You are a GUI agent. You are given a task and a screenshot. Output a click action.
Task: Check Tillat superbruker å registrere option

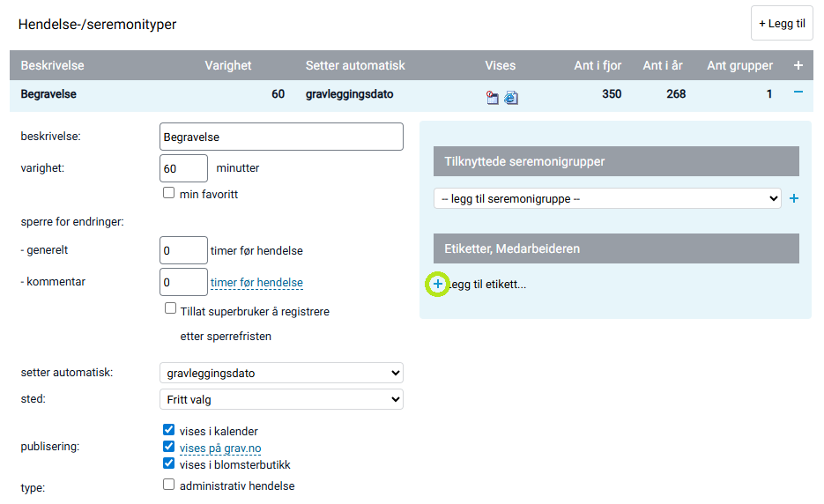click(x=170, y=309)
